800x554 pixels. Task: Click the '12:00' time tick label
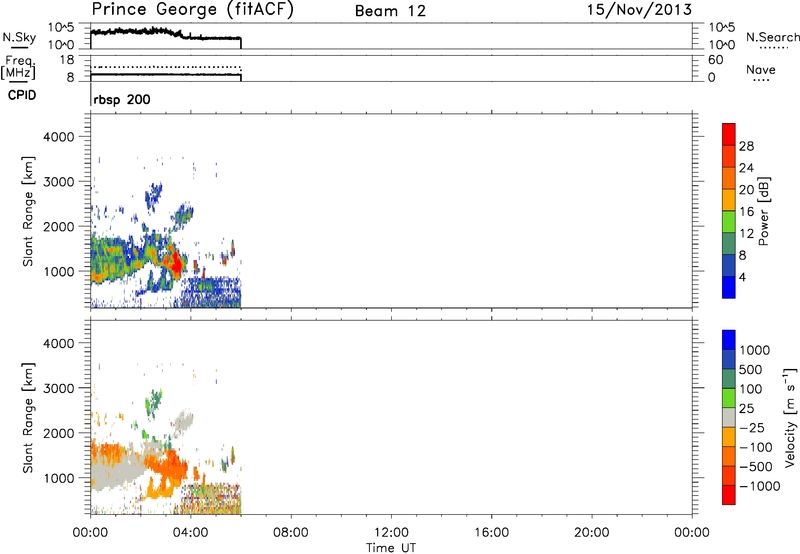pos(391,533)
